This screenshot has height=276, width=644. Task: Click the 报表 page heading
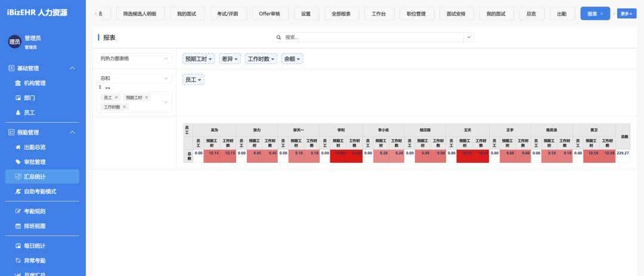click(x=109, y=38)
